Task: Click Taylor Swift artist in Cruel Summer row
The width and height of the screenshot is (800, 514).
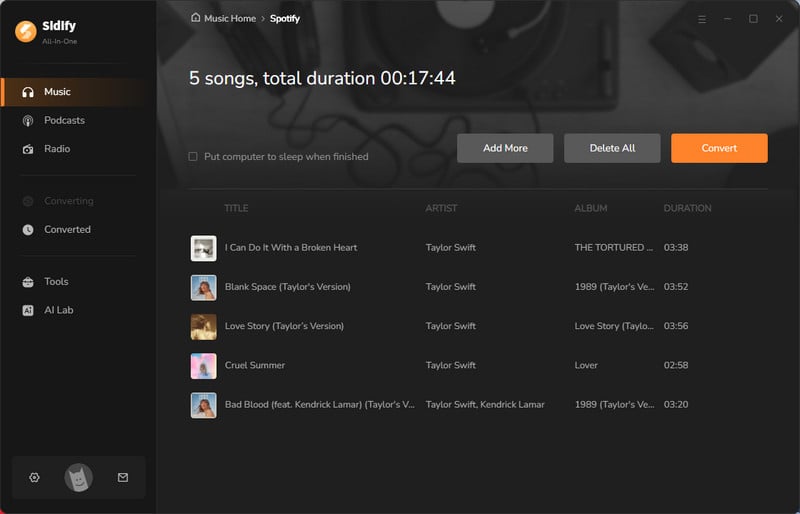Action: click(x=451, y=365)
